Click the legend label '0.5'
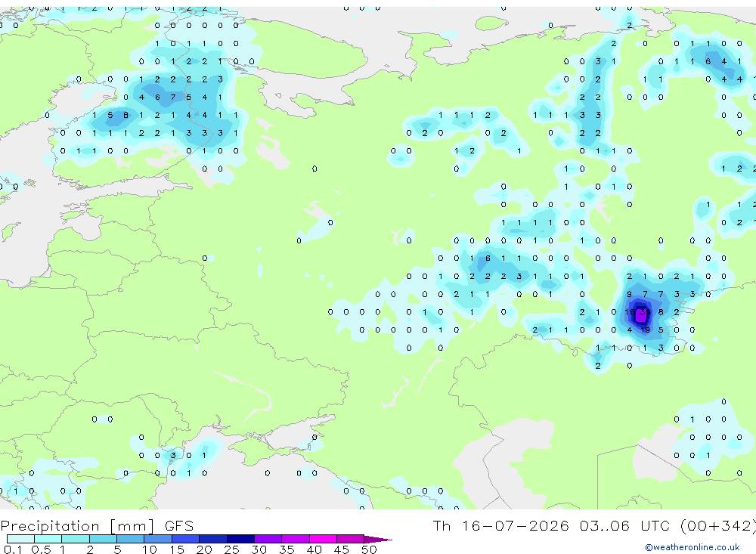This screenshot has width=756, height=554. coord(41,549)
